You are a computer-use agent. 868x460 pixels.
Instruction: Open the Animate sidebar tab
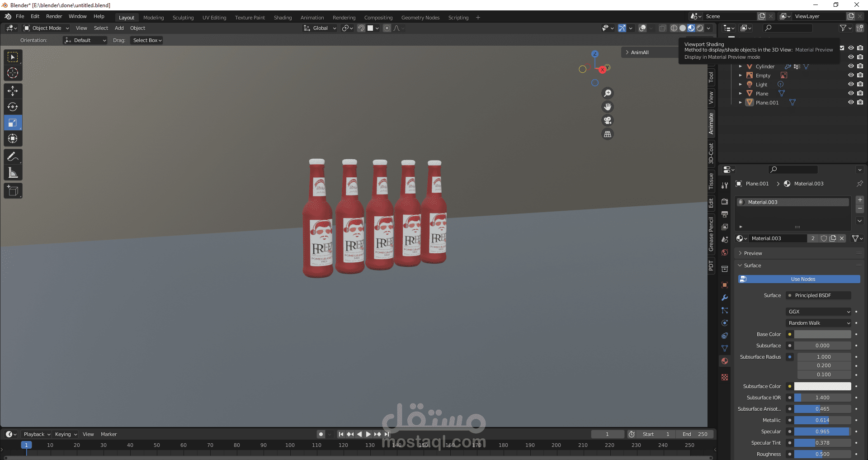[711, 123]
